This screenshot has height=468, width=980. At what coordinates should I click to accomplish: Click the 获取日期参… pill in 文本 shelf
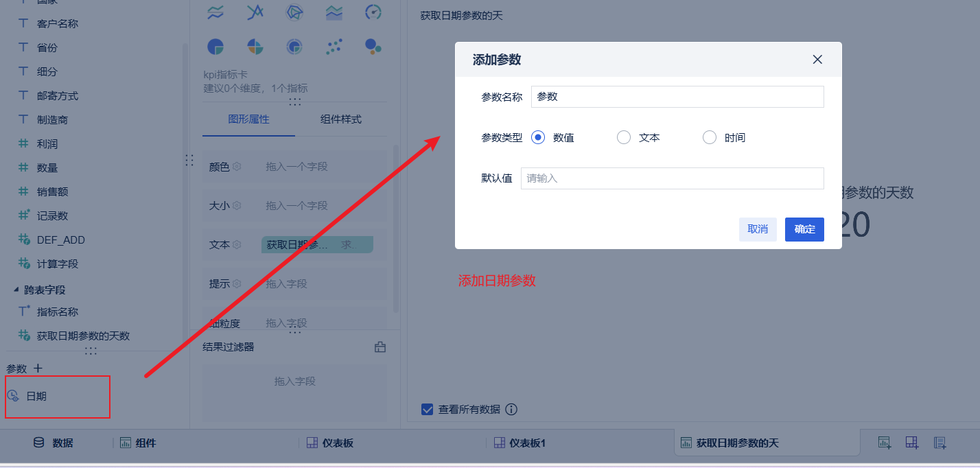pyautogui.click(x=317, y=244)
